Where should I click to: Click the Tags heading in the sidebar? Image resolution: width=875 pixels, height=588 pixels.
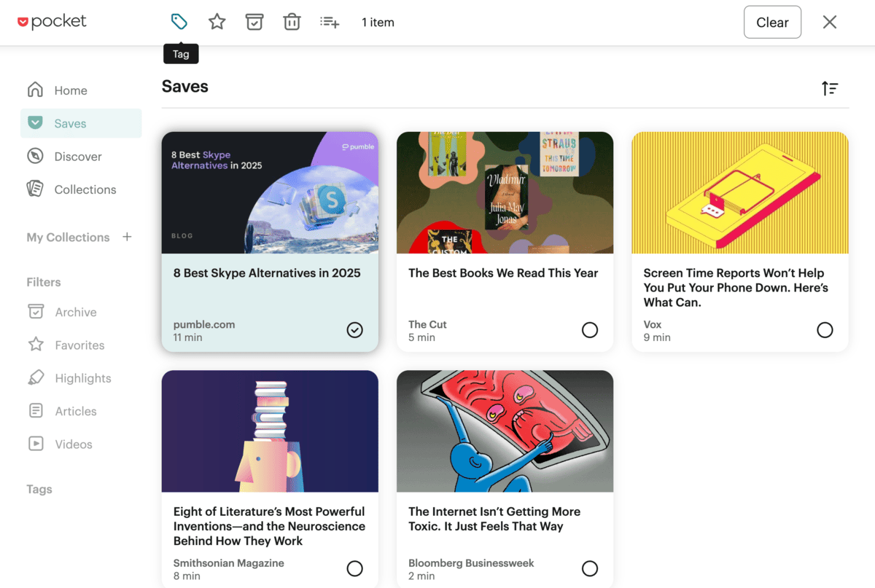pos(39,490)
